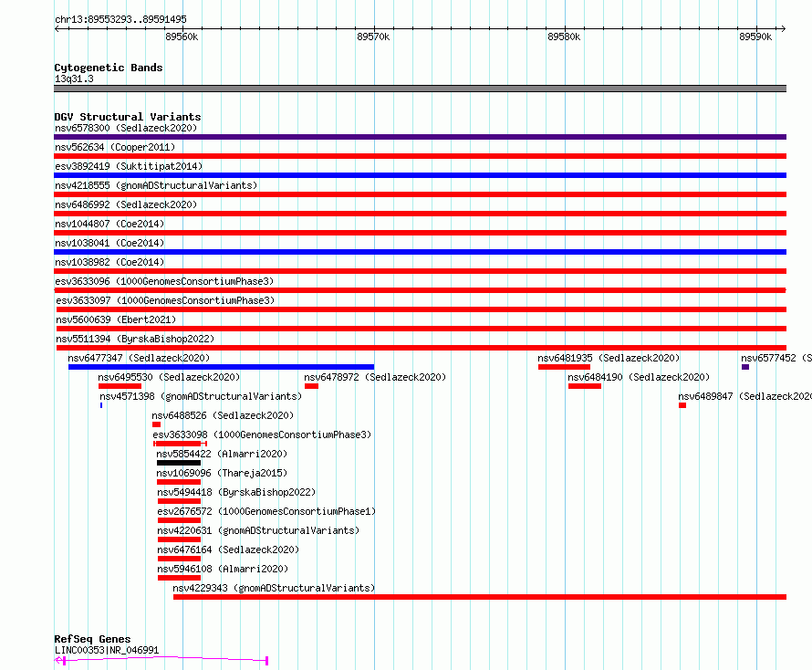Viewport: 812px width, 670px height.
Task: Click the nsv6577452 variant label
Action: pyautogui.click(x=776, y=358)
